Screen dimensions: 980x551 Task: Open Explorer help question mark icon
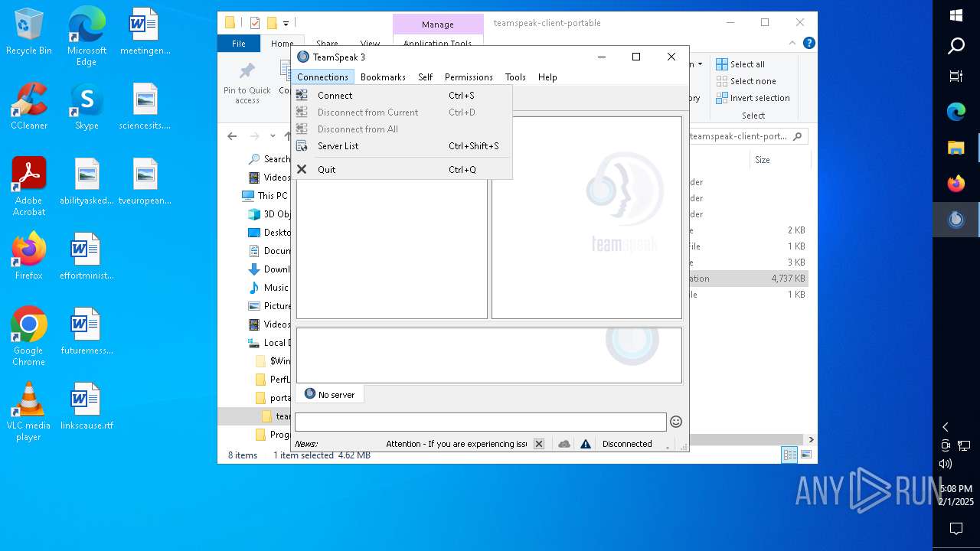click(808, 44)
